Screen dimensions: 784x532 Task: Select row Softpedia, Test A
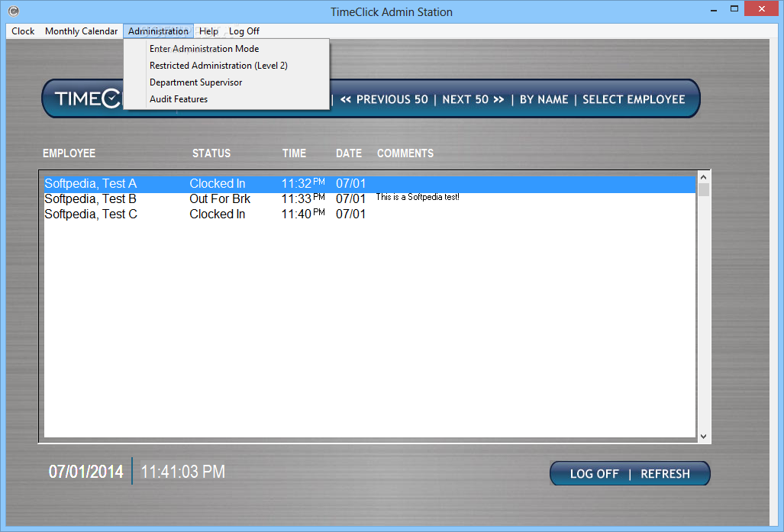369,184
